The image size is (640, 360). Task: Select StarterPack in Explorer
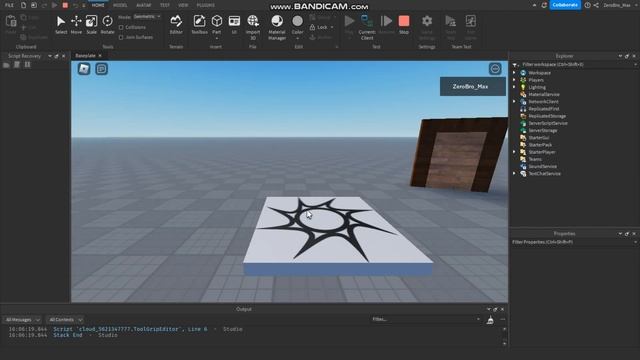[x=540, y=145]
